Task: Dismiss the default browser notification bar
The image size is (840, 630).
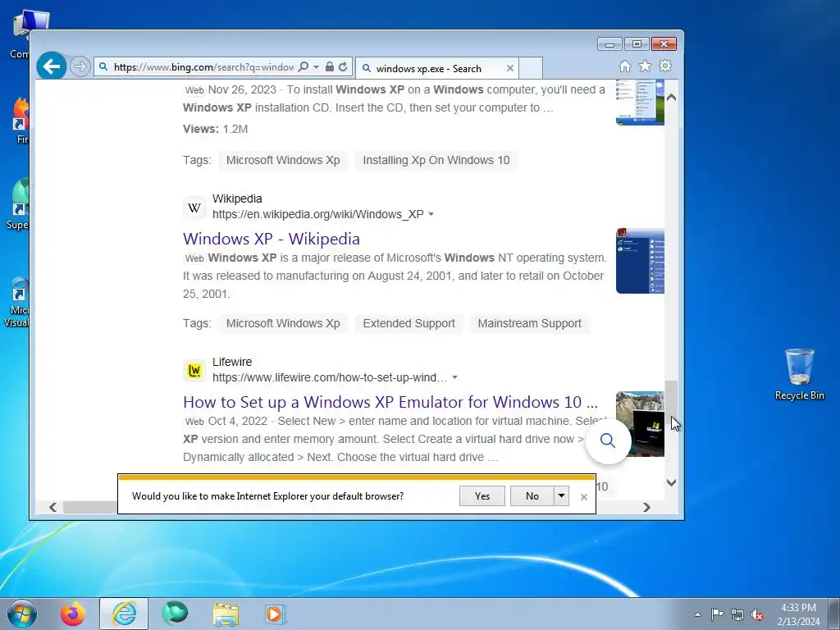Action: click(584, 497)
